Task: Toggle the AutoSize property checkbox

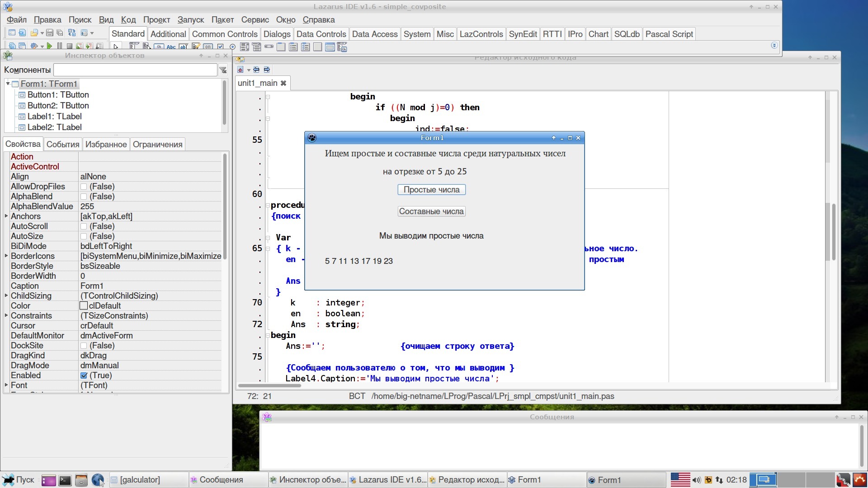Action: click(x=84, y=236)
